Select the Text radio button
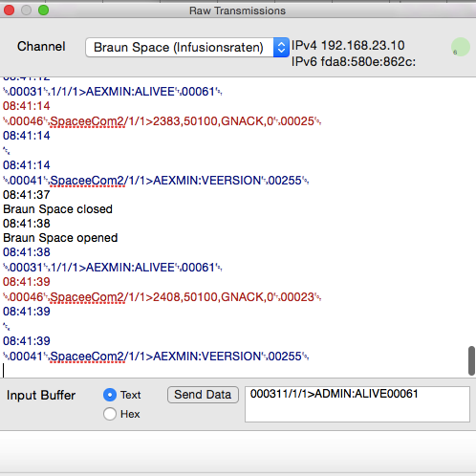The height and width of the screenshot is (476, 476). (110, 395)
